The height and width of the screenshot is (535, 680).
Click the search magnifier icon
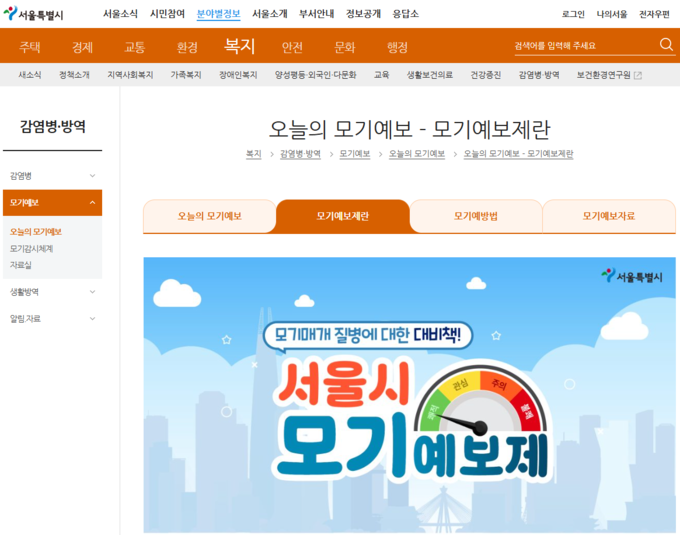[x=666, y=44]
